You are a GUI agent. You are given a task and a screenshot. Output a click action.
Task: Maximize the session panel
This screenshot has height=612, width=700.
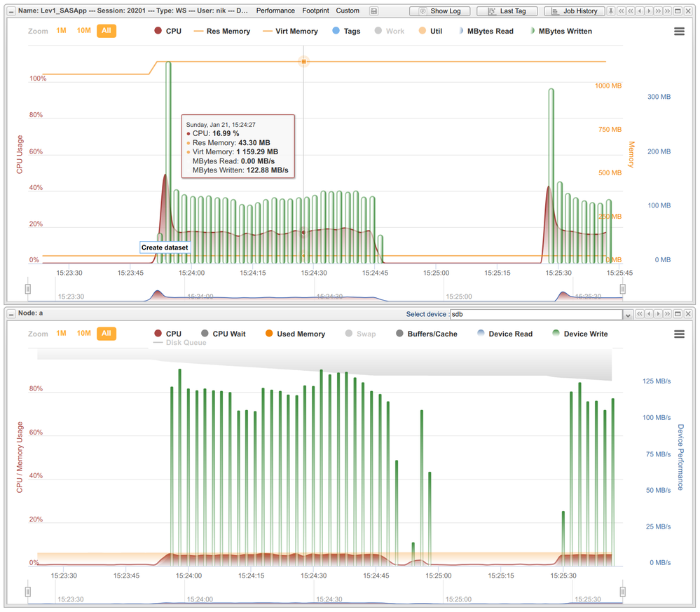[x=678, y=11]
